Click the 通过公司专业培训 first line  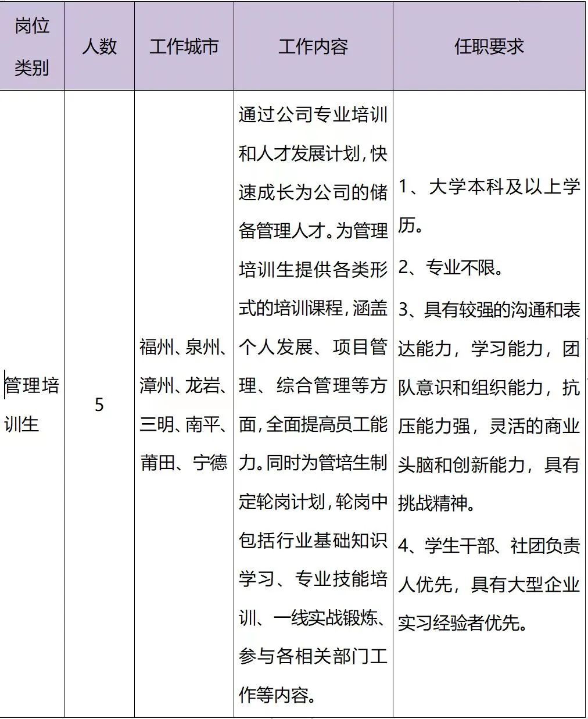(x=313, y=115)
